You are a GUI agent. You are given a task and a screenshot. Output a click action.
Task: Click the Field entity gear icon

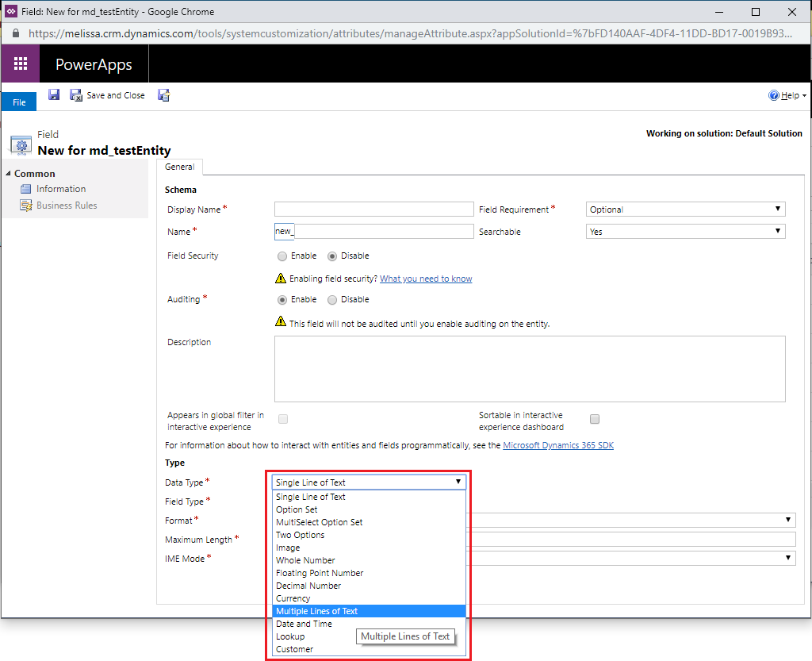pyautogui.click(x=21, y=145)
